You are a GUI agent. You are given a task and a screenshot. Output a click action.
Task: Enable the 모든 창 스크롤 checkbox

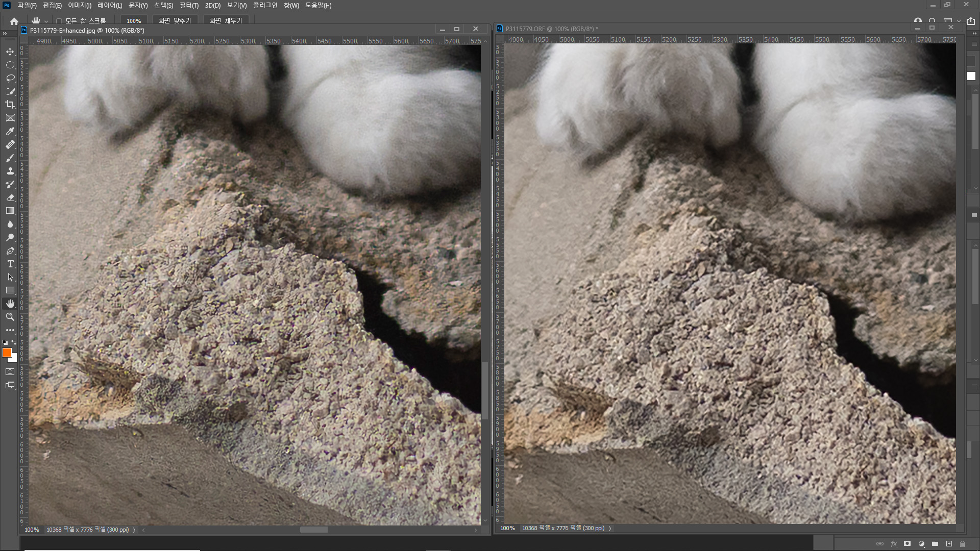point(59,21)
